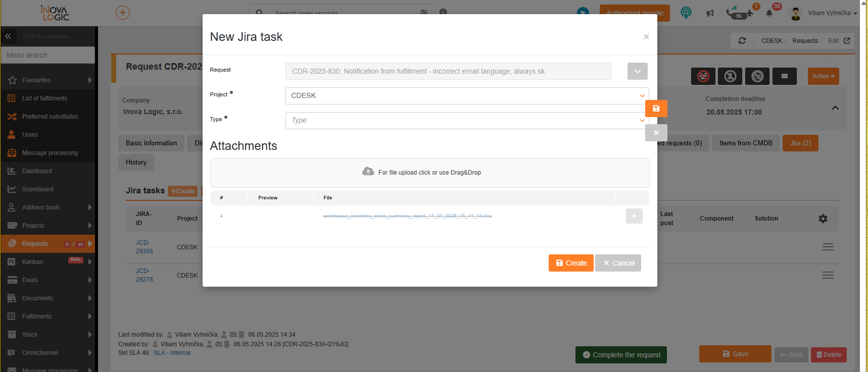The height and width of the screenshot is (372, 868).
Task: Open the Jira tasks table settings gear
Action: pos(823,219)
